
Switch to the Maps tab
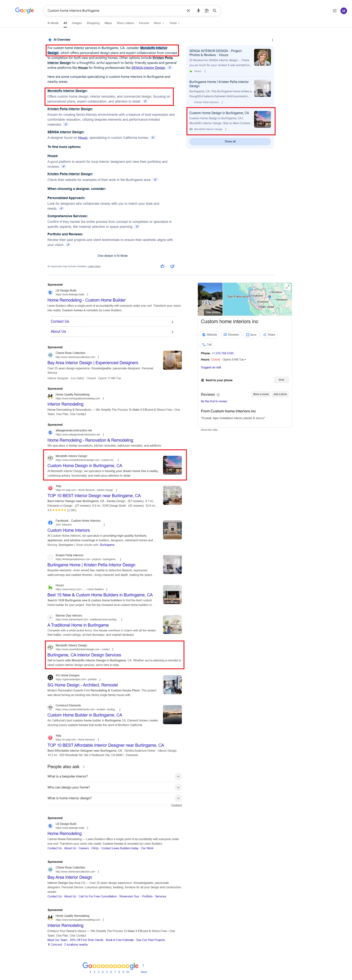[x=108, y=23]
